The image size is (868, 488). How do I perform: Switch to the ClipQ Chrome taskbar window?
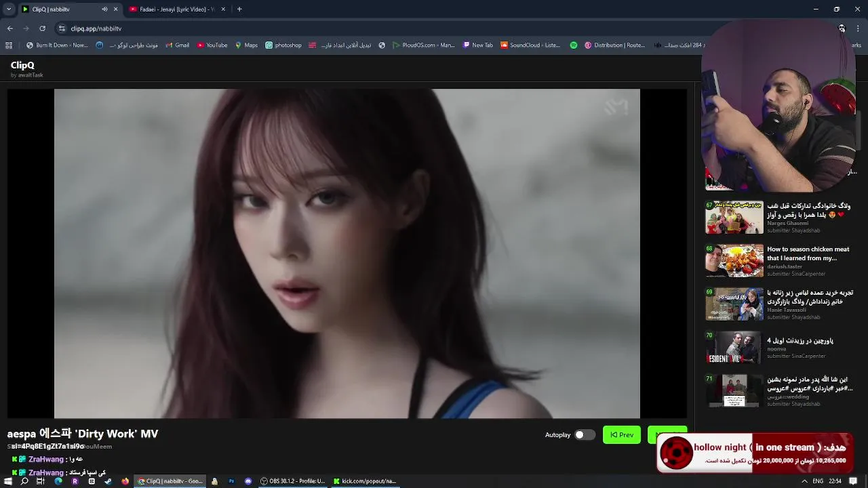click(170, 481)
